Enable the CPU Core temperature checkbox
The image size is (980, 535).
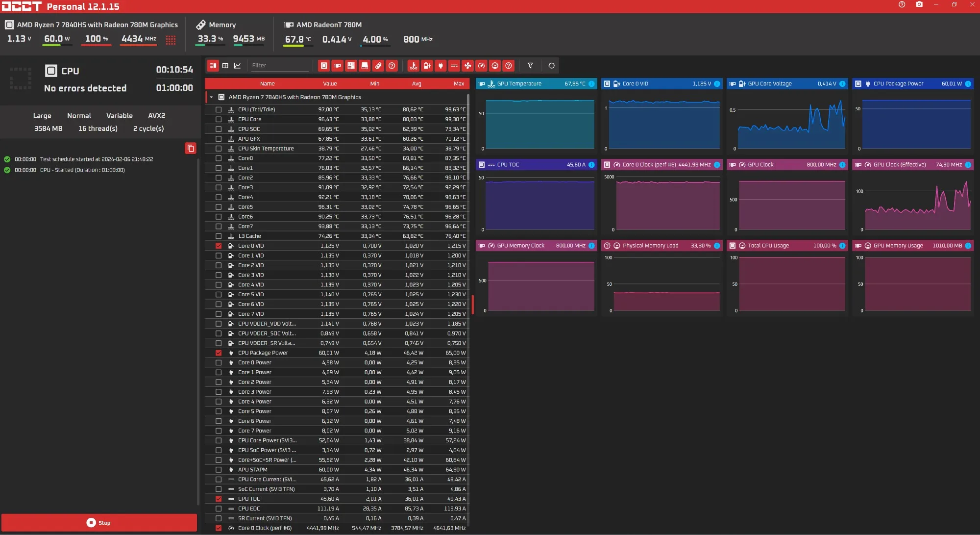[219, 119]
